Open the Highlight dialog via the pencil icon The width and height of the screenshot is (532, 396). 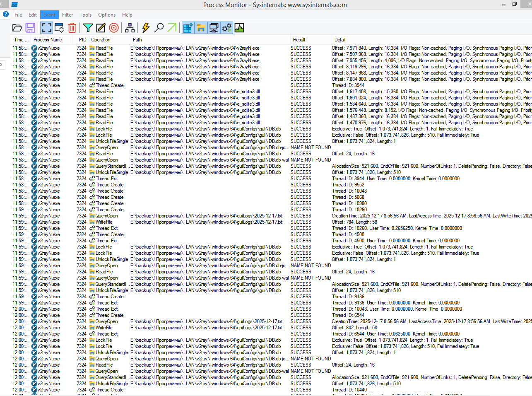tap(101, 28)
